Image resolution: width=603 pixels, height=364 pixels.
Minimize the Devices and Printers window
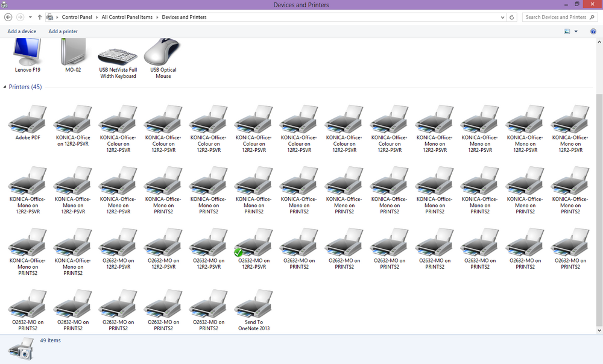(566, 4)
